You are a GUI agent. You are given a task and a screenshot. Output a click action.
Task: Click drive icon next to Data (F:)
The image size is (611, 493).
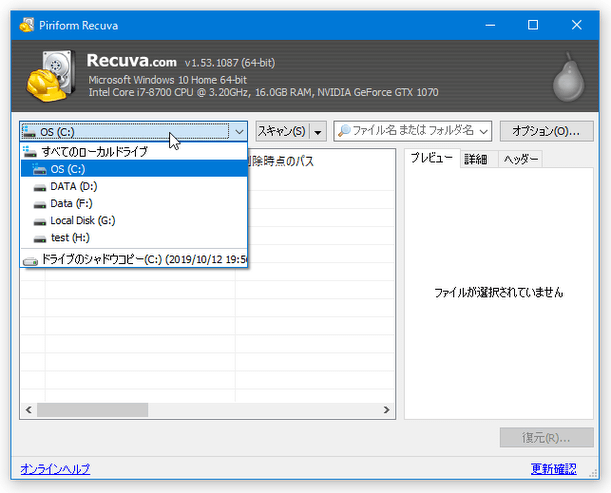pos(40,204)
